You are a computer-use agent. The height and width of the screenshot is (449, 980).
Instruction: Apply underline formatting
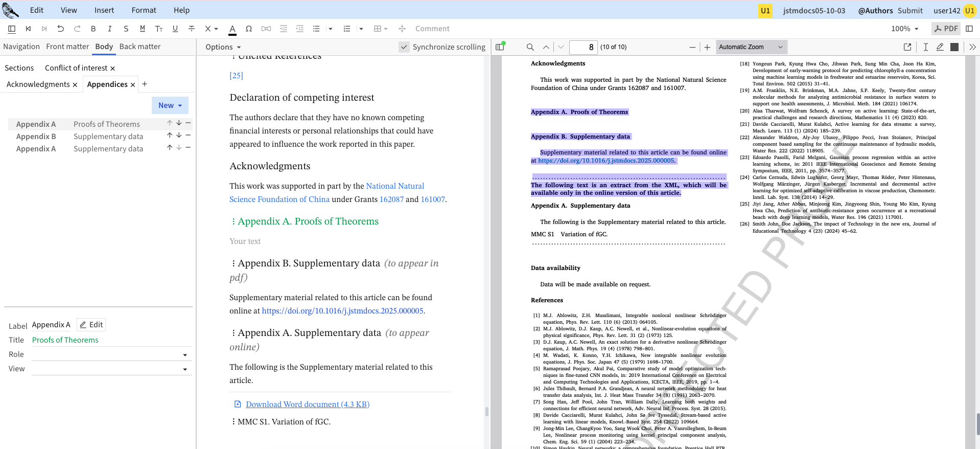tap(175, 29)
